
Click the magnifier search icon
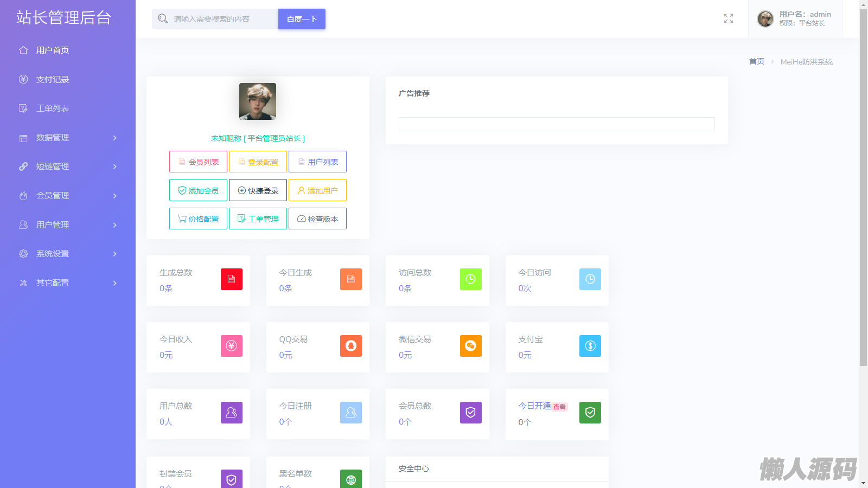(163, 19)
